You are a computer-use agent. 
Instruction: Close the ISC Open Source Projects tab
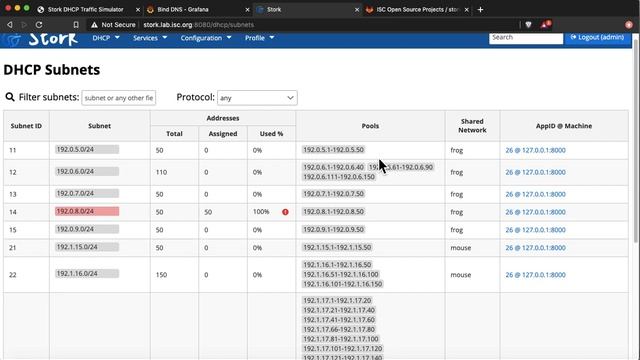point(467,9)
